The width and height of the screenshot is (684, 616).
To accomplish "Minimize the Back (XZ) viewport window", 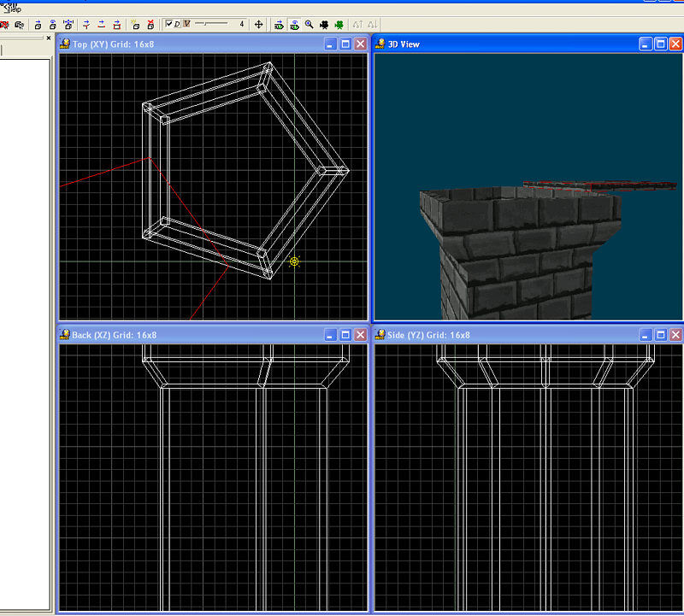I will (x=331, y=335).
